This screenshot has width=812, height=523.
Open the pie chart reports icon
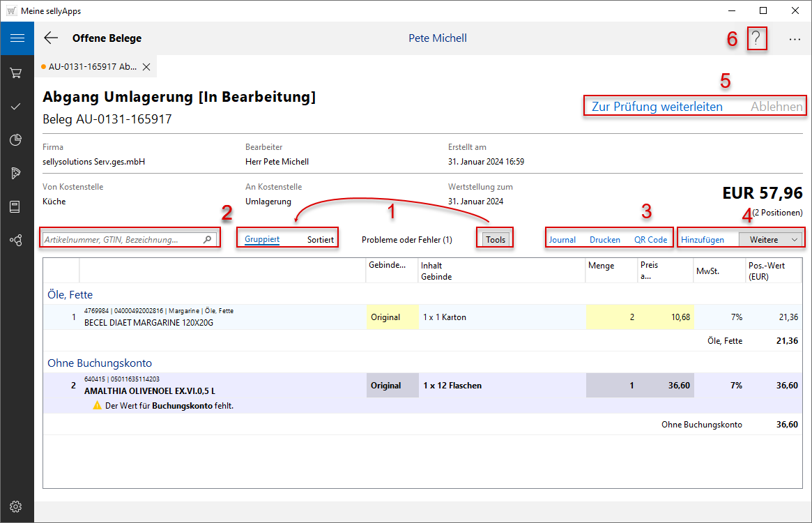tap(16, 139)
